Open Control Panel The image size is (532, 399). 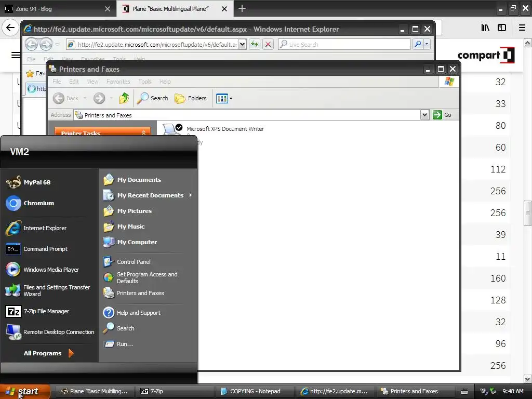(127, 262)
